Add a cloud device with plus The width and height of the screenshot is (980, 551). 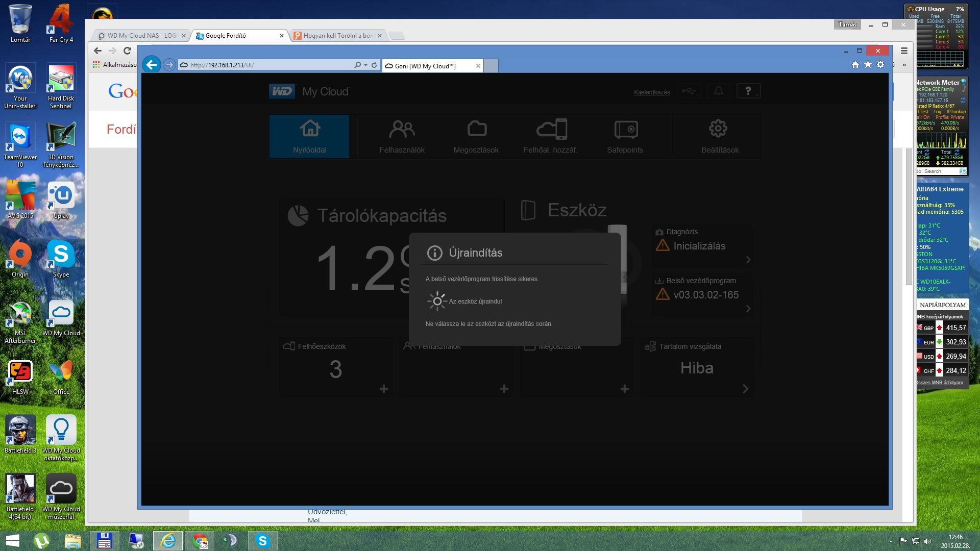pos(384,389)
